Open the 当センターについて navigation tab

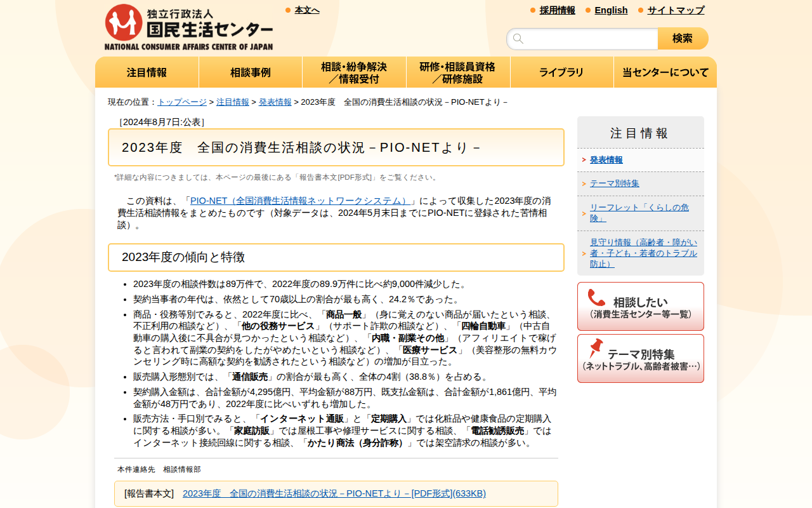pos(665,72)
